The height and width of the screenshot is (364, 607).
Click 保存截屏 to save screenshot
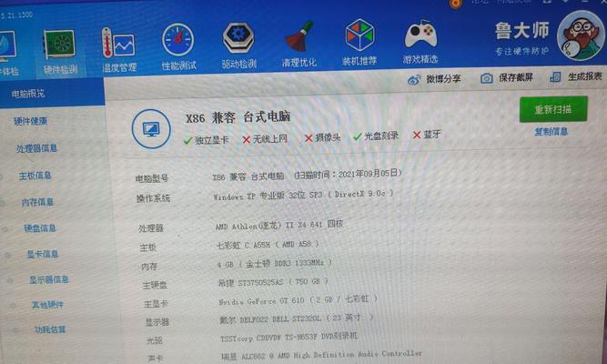coord(507,78)
